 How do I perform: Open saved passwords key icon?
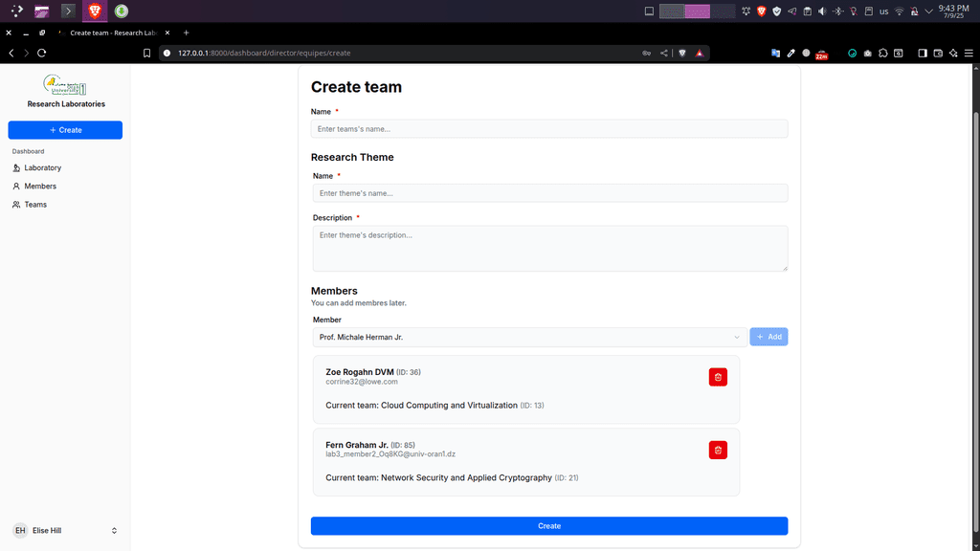[646, 54]
